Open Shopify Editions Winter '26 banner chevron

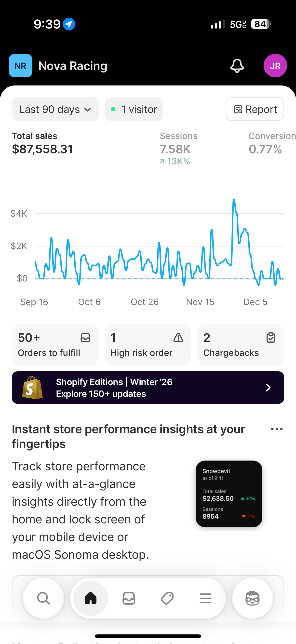268,388
